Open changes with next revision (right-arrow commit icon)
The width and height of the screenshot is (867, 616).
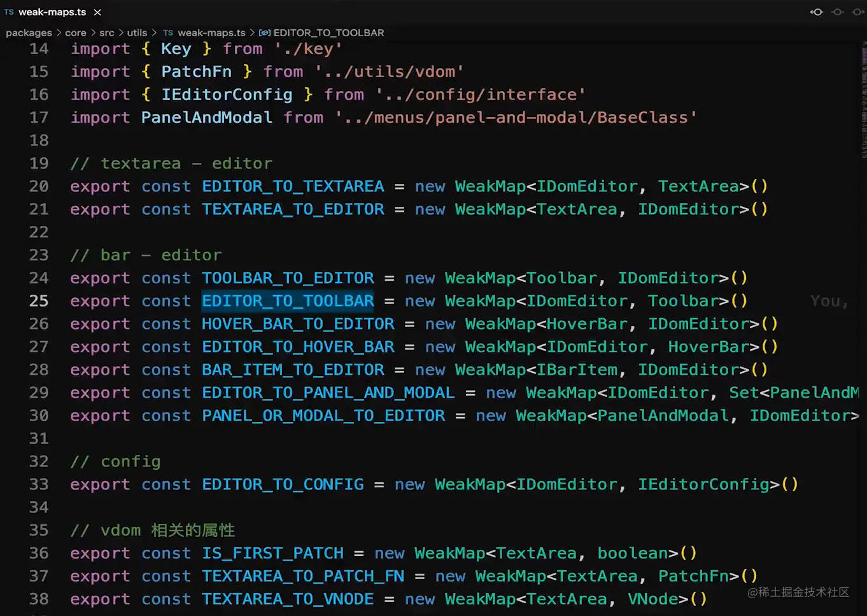858,12
